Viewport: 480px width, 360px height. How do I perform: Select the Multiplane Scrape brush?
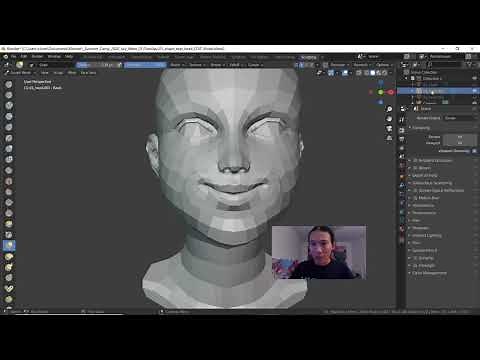coord(9,224)
